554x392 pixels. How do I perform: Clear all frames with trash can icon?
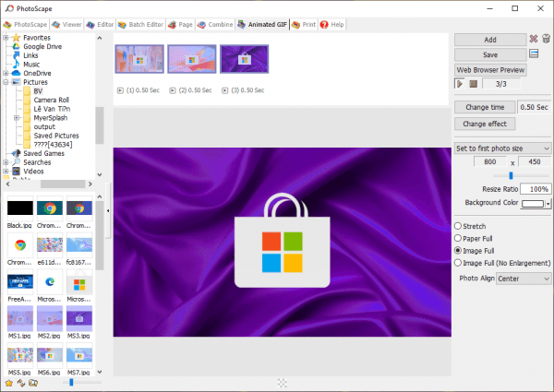[546, 39]
